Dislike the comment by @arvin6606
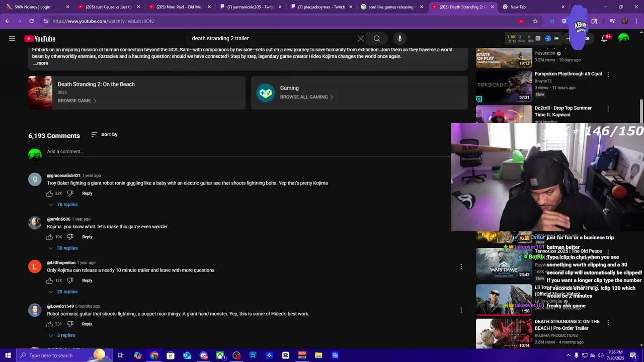 [x=70, y=237]
